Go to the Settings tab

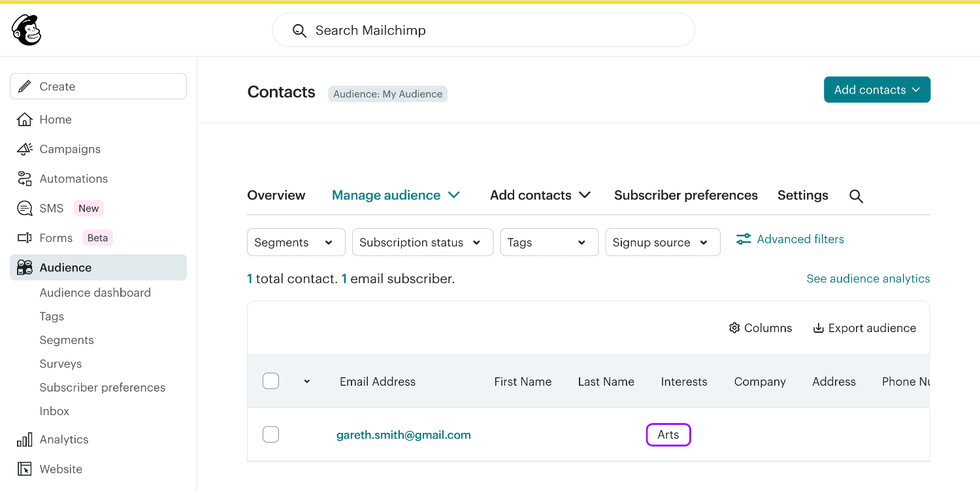pos(803,195)
